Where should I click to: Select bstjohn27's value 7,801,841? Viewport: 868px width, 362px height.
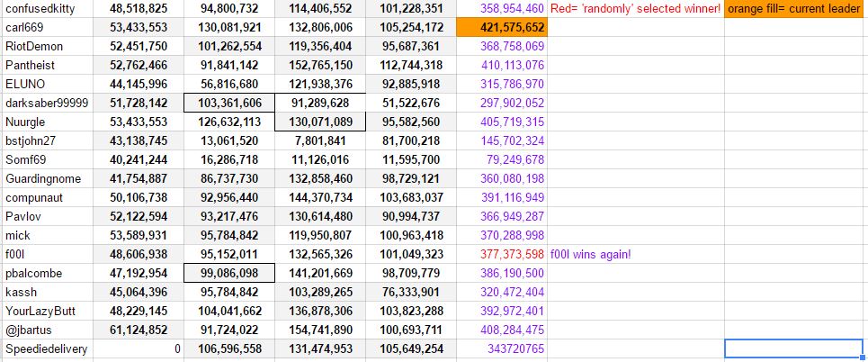coord(320,141)
